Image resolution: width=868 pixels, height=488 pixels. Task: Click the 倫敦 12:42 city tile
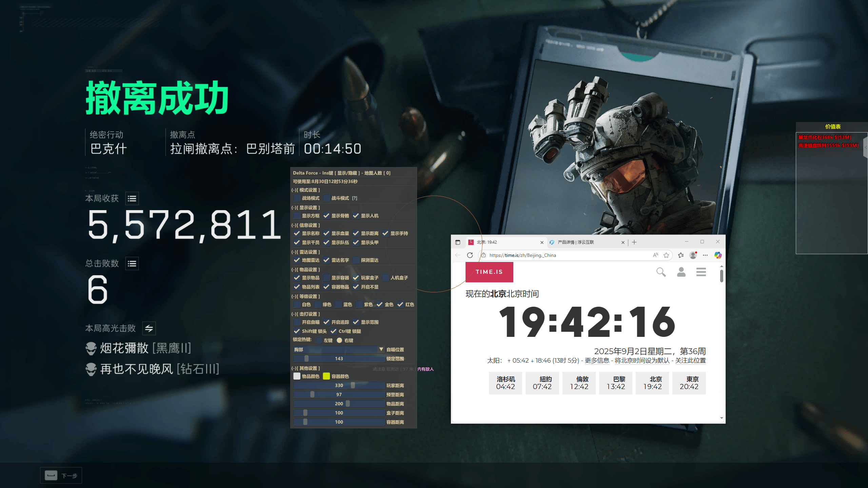(x=579, y=383)
